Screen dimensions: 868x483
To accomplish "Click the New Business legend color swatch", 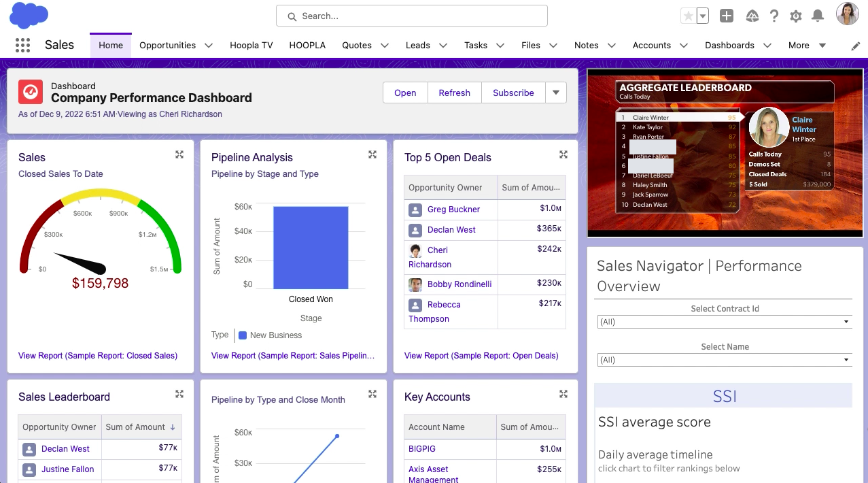I will point(243,335).
